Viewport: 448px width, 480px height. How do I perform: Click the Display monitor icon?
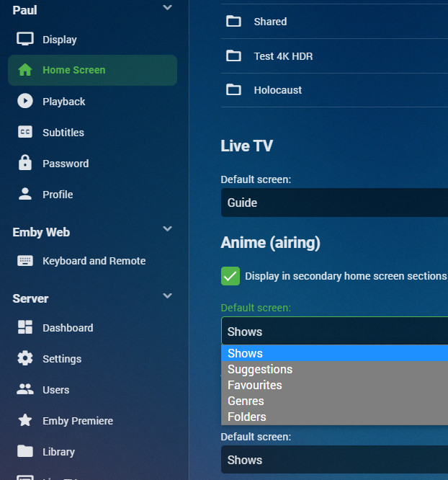click(25, 39)
